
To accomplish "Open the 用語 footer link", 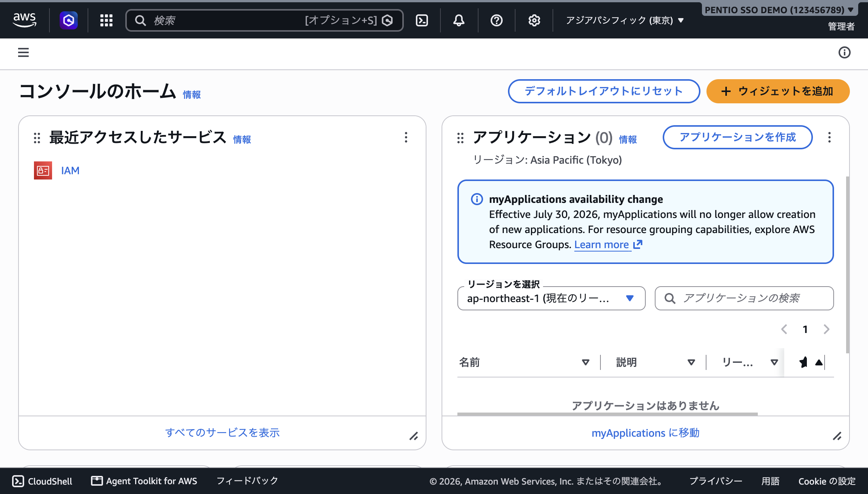I will [770, 481].
